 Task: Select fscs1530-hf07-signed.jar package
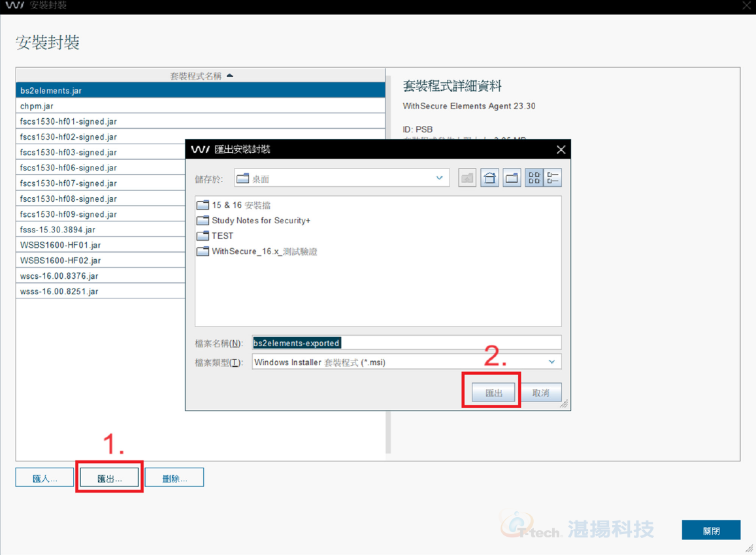click(100, 183)
